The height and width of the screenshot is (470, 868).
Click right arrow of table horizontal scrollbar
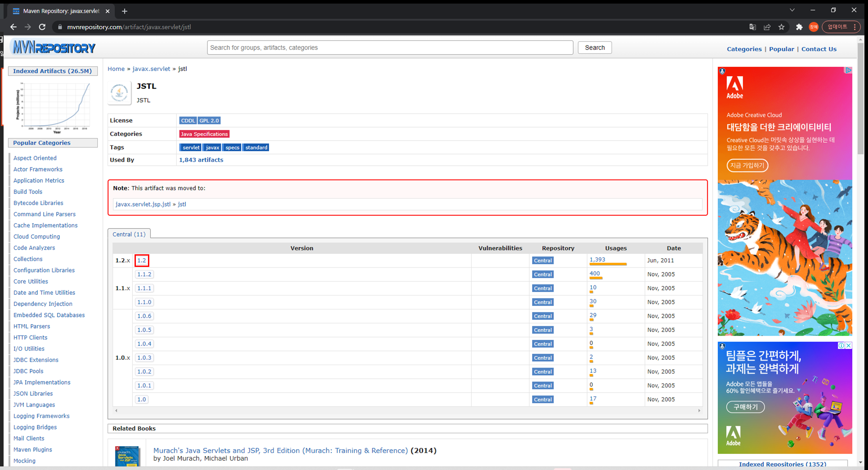pyautogui.click(x=699, y=411)
